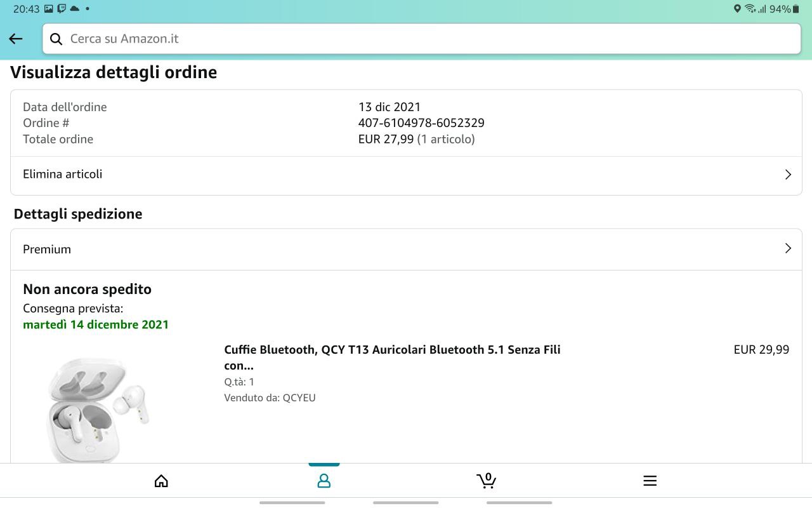Select the order total EUR 27,99
Image resolution: width=812 pixels, height=508 pixels.
tap(386, 139)
